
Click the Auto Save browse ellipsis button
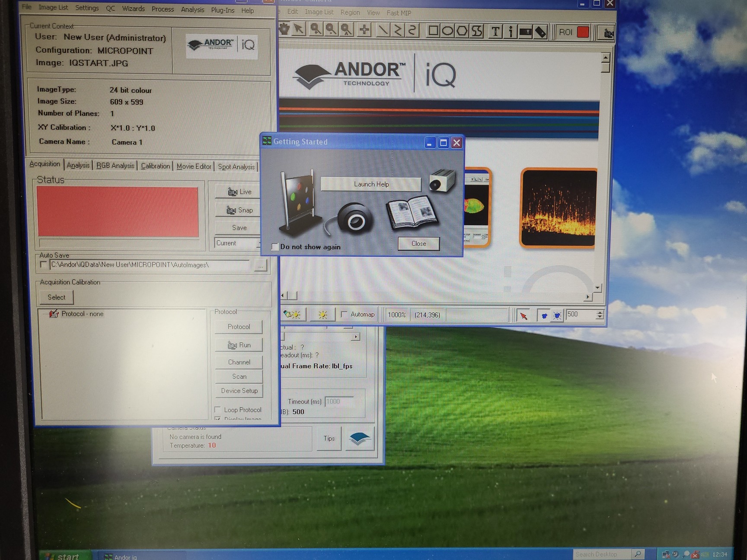260,266
